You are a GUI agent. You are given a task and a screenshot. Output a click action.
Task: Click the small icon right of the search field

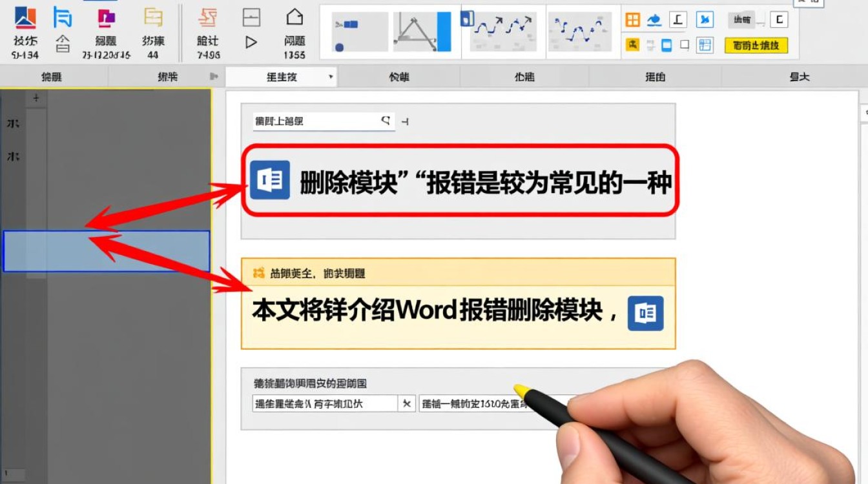405,121
